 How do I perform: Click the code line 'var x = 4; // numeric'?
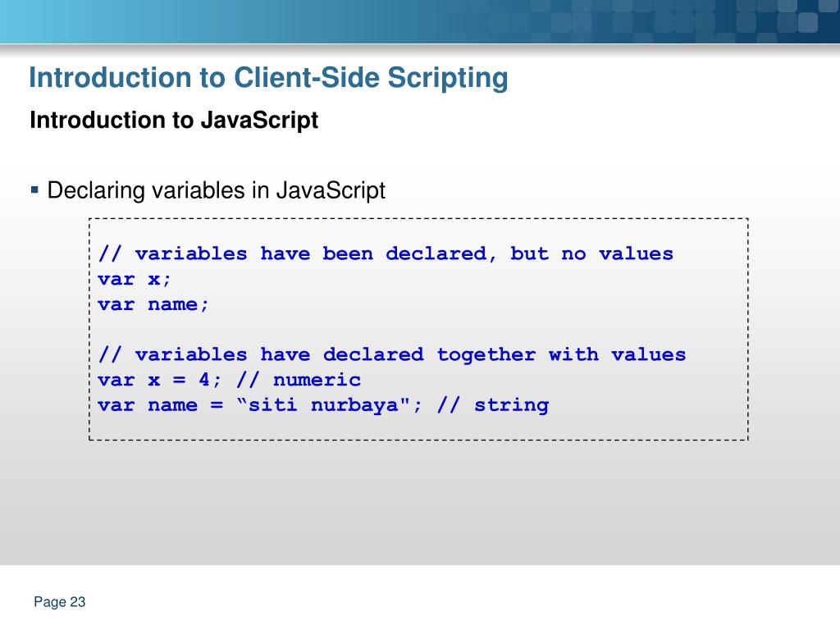(x=230, y=380)
